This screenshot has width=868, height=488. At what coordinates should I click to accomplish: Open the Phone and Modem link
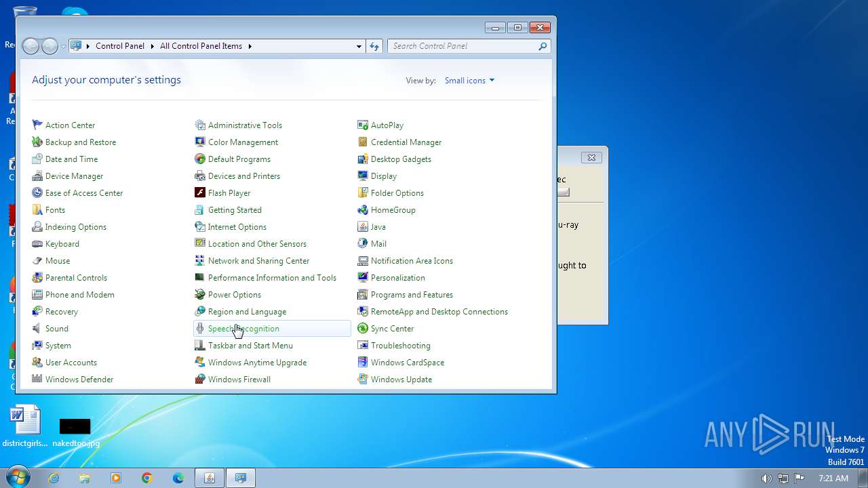[x=80, y=294]
